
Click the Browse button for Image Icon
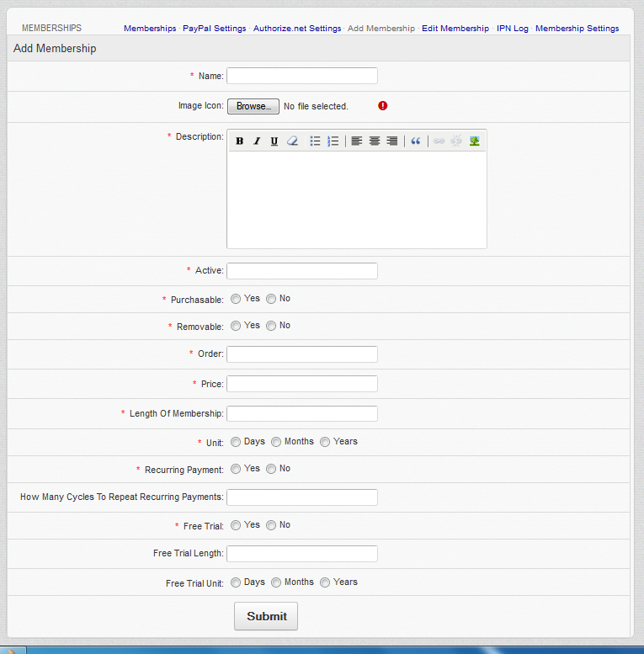[x=253, y=107]
